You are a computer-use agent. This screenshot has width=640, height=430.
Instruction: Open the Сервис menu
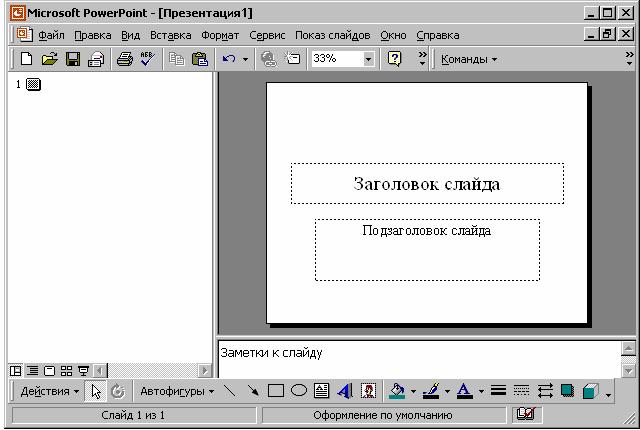[267, 35]
